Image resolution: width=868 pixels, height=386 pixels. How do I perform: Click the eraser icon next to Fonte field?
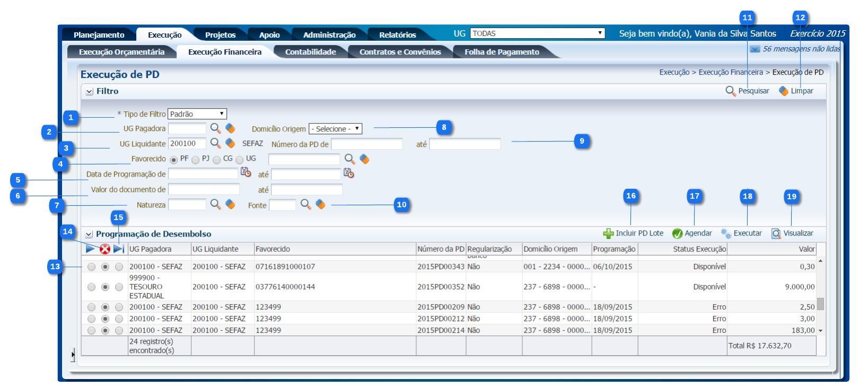320,205
